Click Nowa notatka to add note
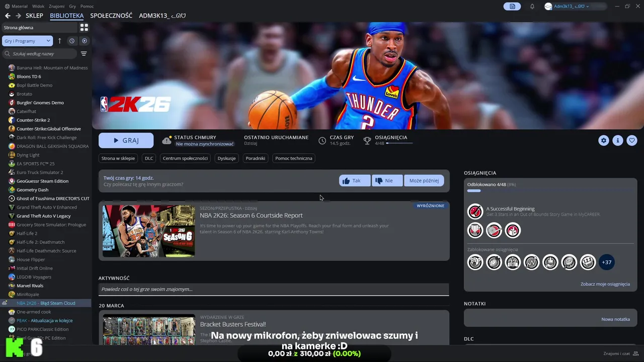This screenshot has height=362, width=644. (x=615, y=319)
